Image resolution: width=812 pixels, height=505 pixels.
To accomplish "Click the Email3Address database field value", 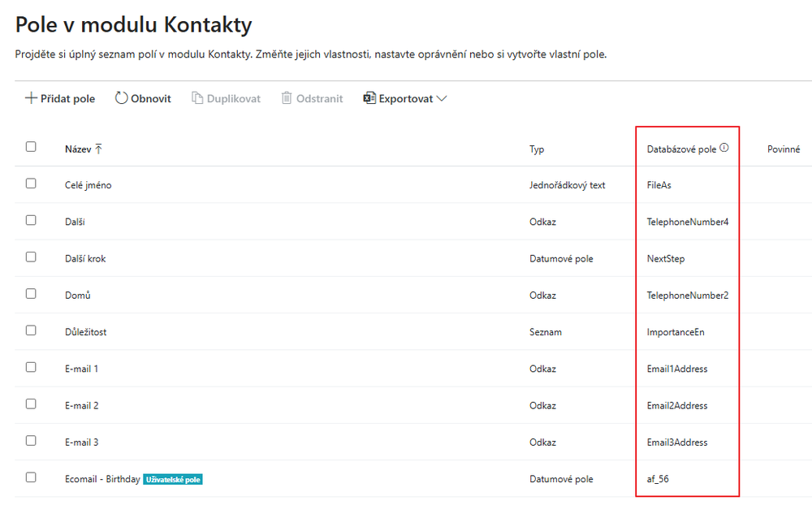I will pyautogui.click(x=677, y=442).
